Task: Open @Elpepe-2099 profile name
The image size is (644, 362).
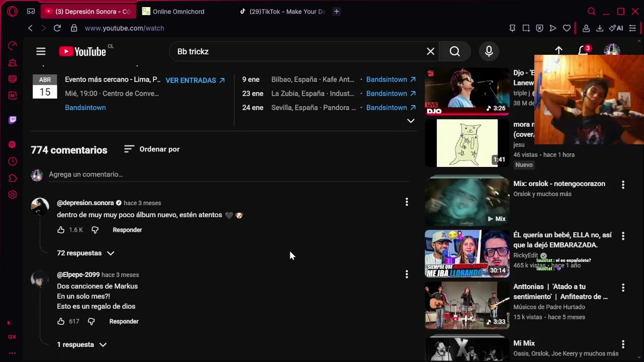Action: tap(78, 275)
